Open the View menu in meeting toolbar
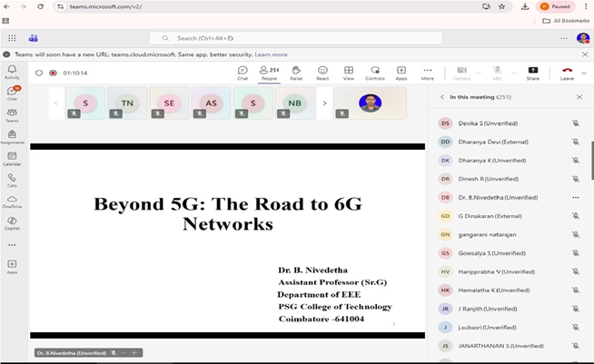Viewport: 594px width, 364px height. click(349, 73)
